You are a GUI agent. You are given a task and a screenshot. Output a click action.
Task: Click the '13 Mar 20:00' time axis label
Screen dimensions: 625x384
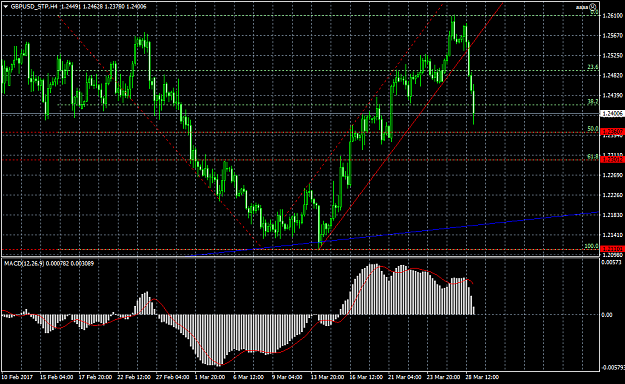click(328, 377)
